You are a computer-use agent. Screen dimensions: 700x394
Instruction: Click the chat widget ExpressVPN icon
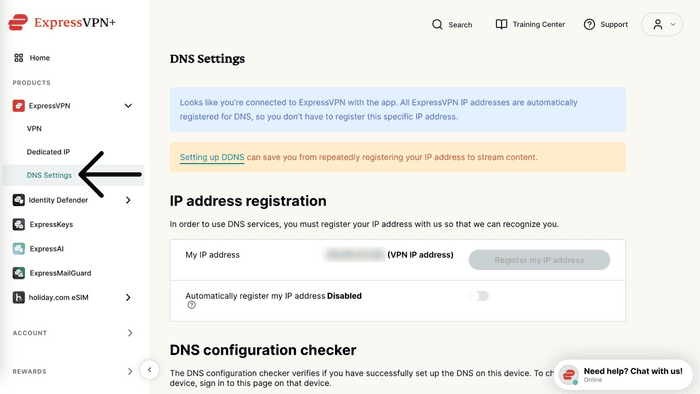pyautogui.click(x=569, y=375)
